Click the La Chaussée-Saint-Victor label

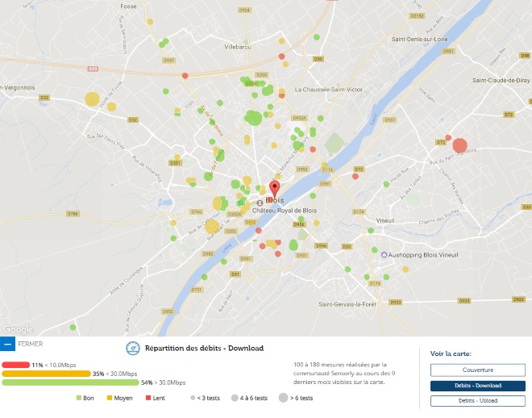point(328,90)
